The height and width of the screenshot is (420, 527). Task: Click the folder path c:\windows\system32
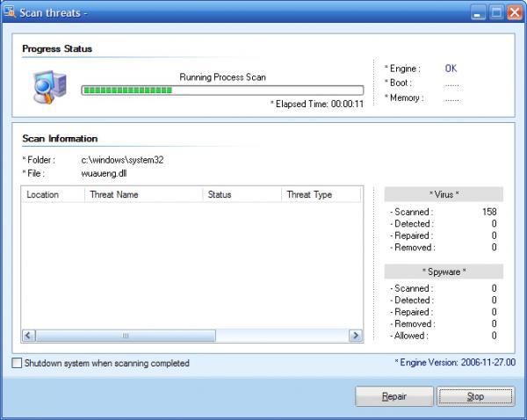click(122, 160)
